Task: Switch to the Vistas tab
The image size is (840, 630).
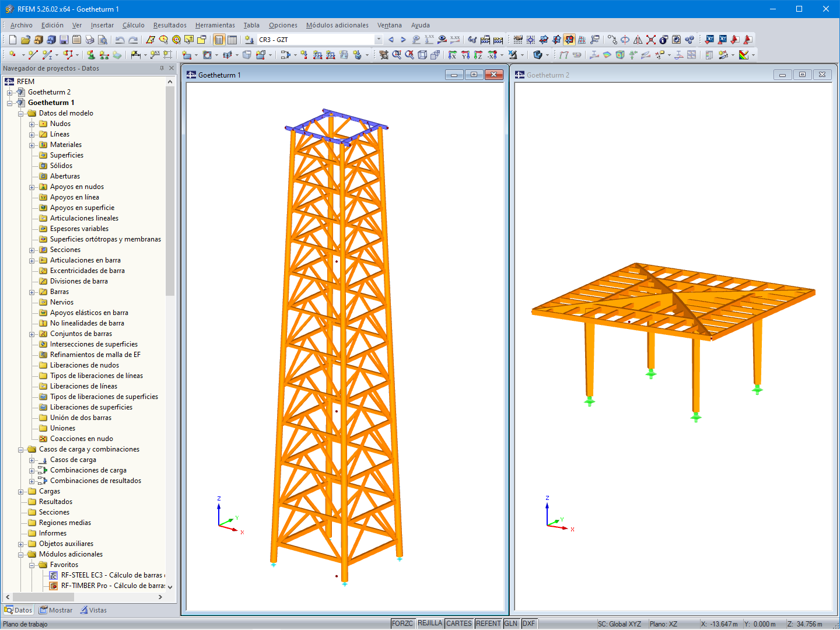Action: [93, 610]
